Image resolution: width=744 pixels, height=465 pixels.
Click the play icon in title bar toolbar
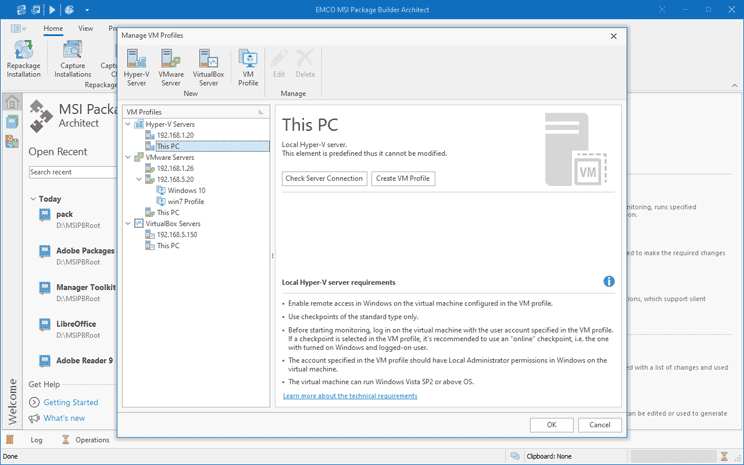coord(52,9)
